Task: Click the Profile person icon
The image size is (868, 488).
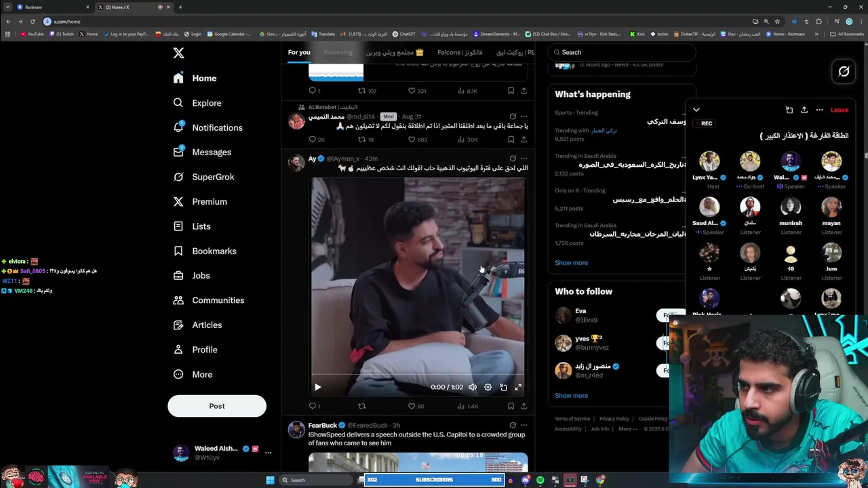Action: pyautogui.click(x=178, y=350)
